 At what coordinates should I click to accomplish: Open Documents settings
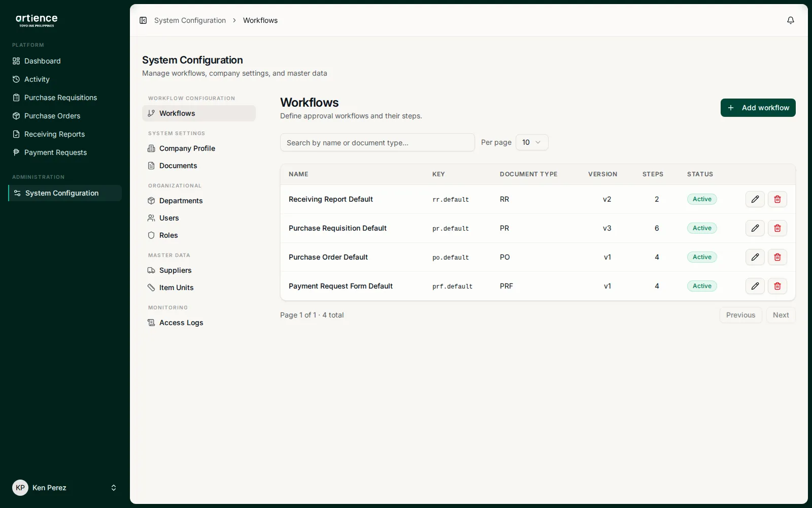click(199, 166)
